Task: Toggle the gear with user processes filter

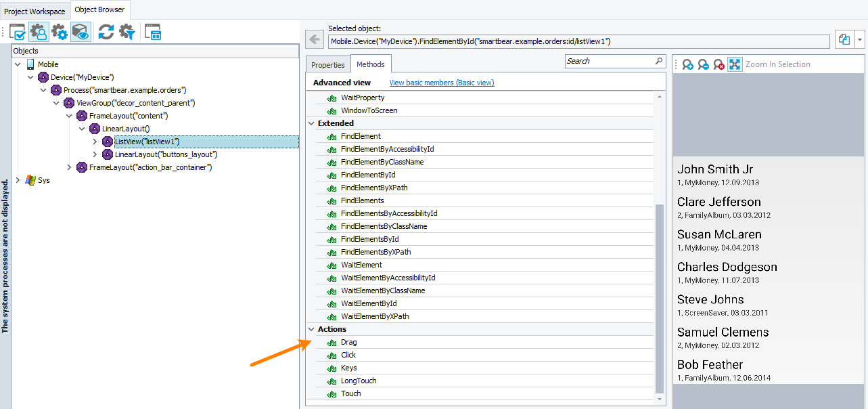Action: [39, 32]
